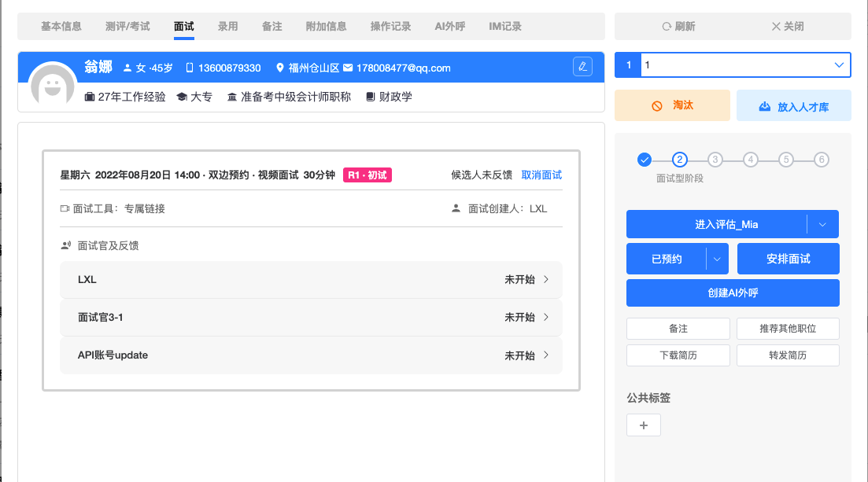Click the edit pencil icon in candidate header

[x=582, y=66]
